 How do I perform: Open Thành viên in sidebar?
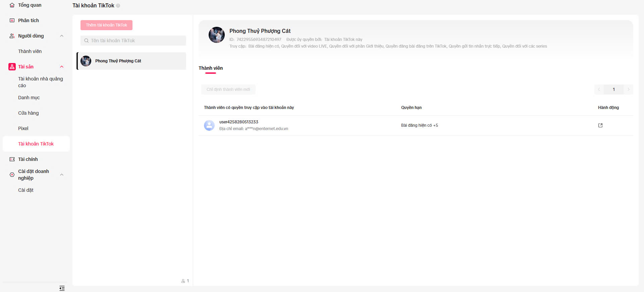[30, 51]
